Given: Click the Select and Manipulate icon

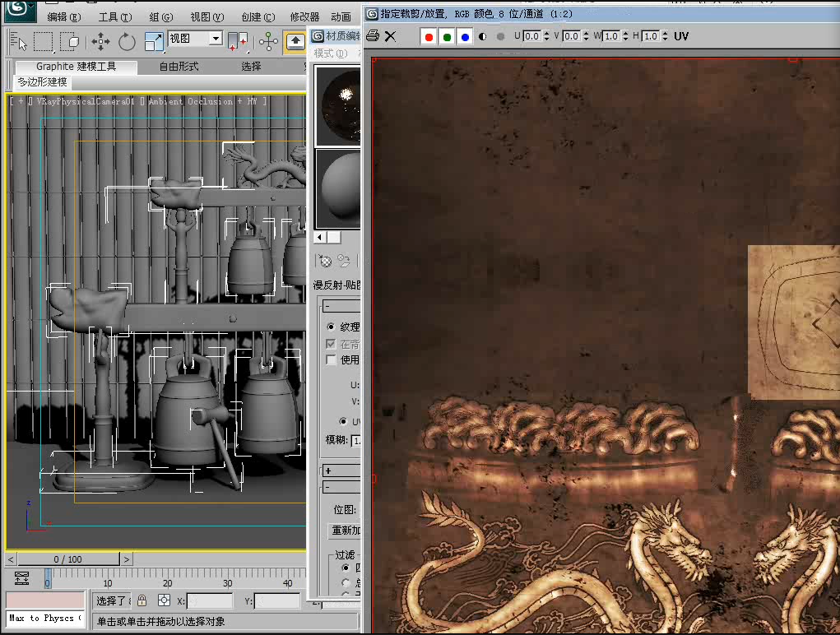Looking at the screenshot, I should pyautogui.click(x=268, y=41).
